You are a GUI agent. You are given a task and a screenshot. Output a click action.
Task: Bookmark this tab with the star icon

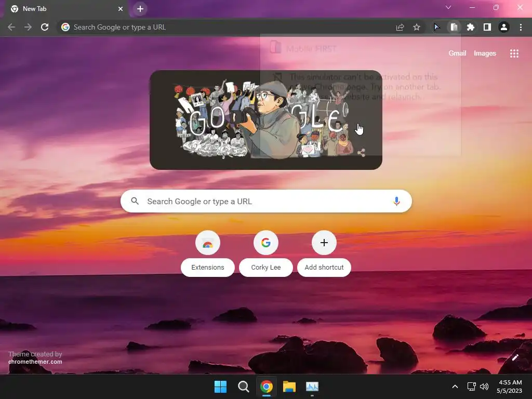pyautogui.click(x=417, y=27)
